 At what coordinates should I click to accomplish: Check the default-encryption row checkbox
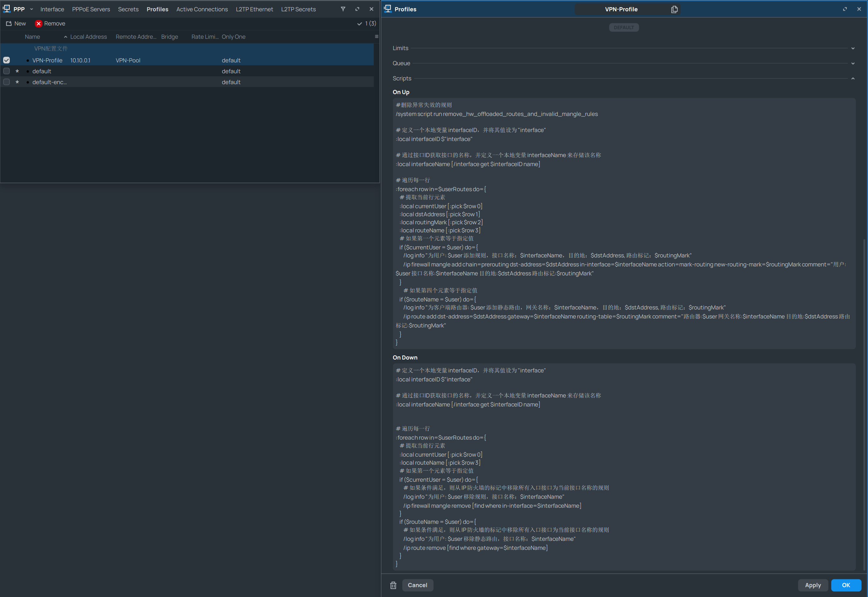click(x=7, y=82)
